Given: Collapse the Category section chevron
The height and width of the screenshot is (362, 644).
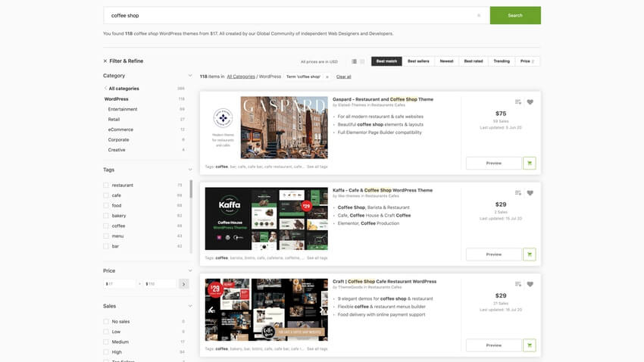Looking at the screenshot, I should [189, 76].
